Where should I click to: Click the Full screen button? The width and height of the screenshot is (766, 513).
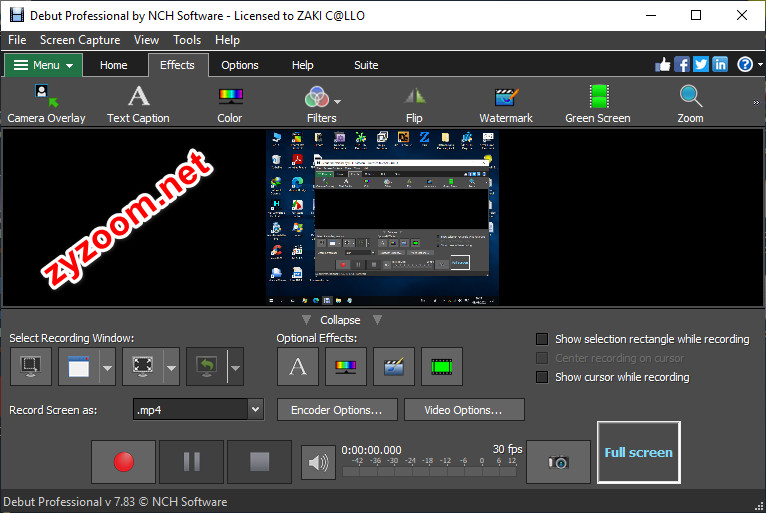(x=638, y=452)
